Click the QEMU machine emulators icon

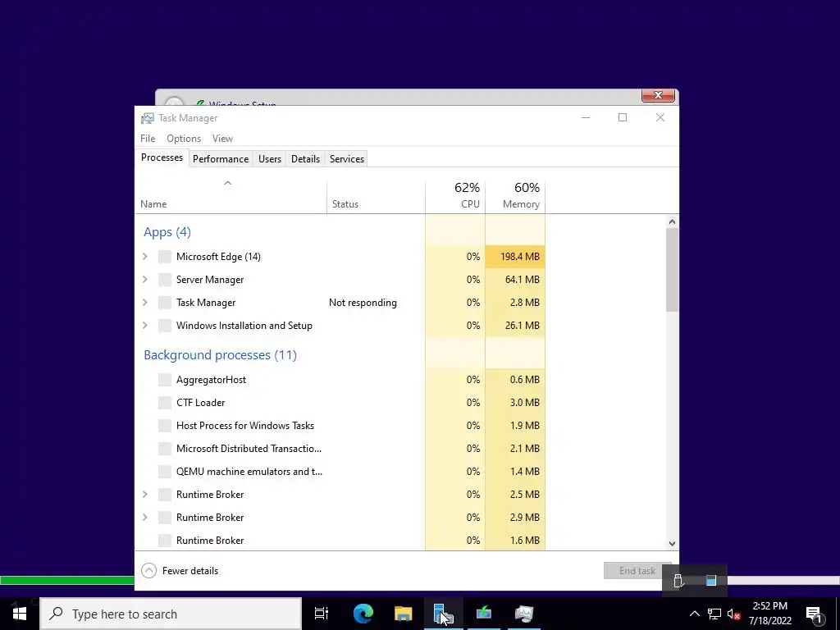[164, 472]
